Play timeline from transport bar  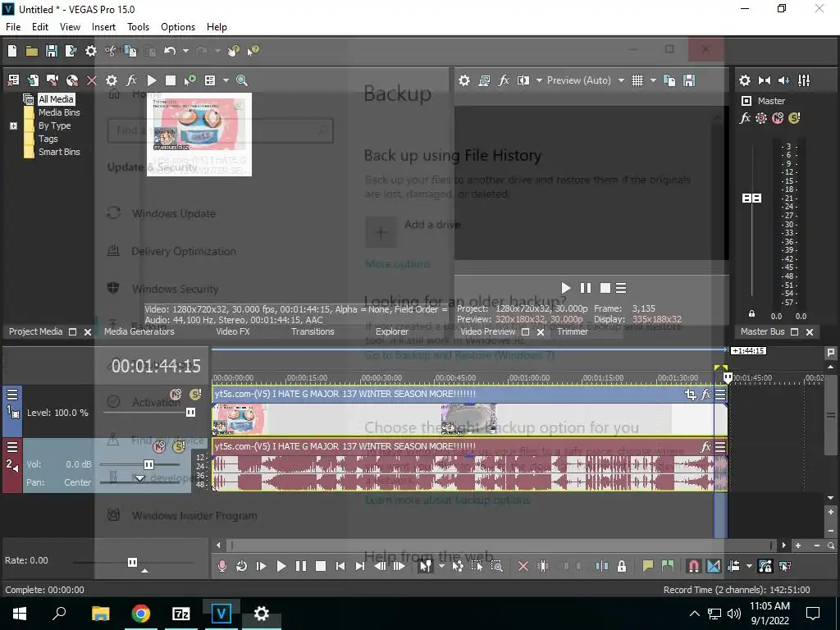click(x=281, y=566)
